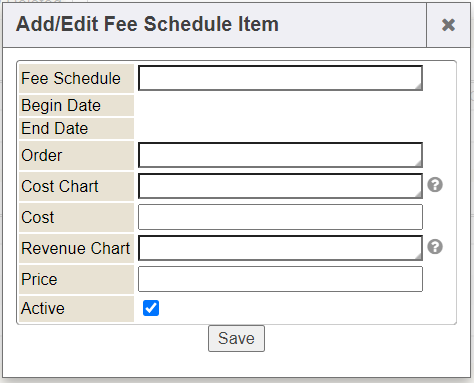Click the Order combo field
This screenshot has height=383, width=474.
point(280,155)
